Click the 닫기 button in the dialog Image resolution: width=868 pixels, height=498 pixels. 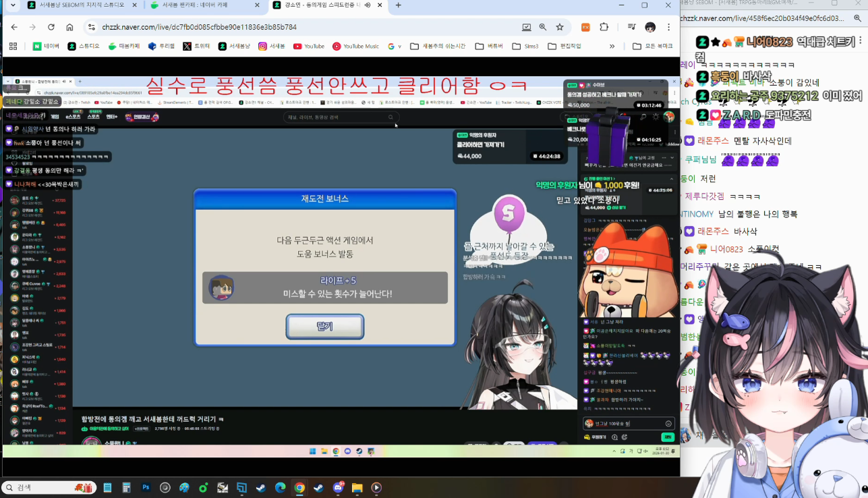coord(325,327)
